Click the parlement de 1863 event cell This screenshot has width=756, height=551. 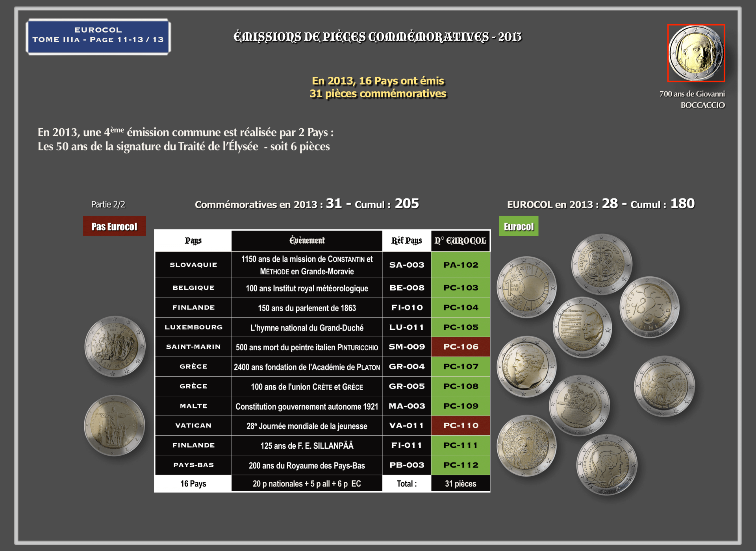click(x=307, y=307)
